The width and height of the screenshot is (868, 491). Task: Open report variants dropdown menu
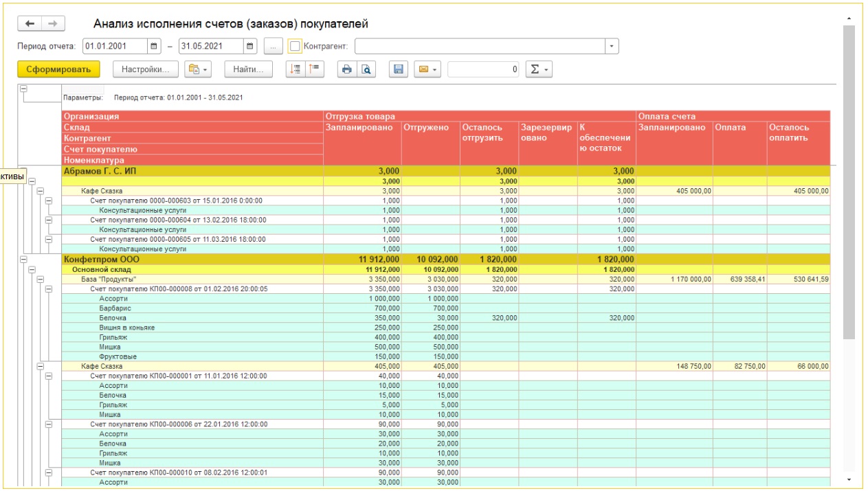tap(198, 69)
